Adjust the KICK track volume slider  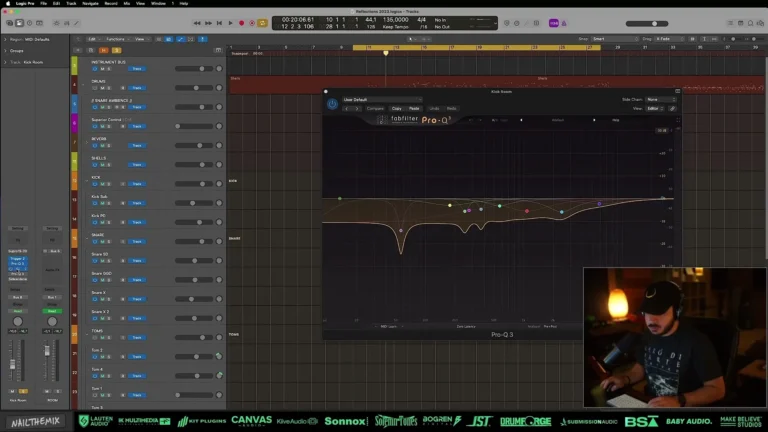coord(200,185)
